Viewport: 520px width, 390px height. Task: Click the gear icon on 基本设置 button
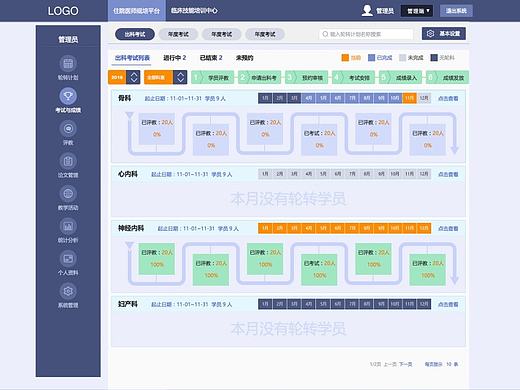click(430, 34)
